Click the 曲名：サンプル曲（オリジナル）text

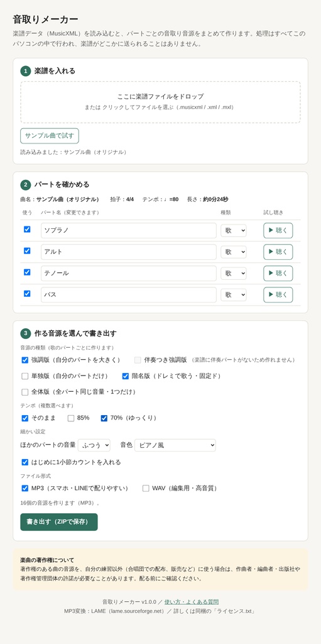coord(60,199)
